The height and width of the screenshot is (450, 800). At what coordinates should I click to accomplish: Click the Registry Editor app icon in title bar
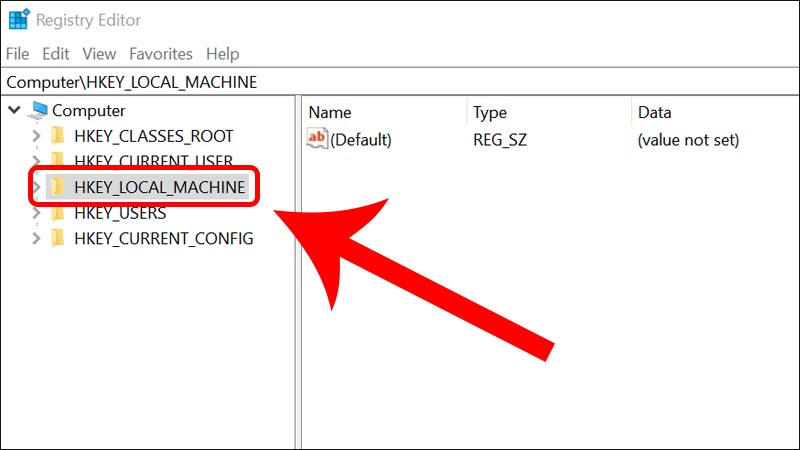pyautogui.click(x=19, y=19)
